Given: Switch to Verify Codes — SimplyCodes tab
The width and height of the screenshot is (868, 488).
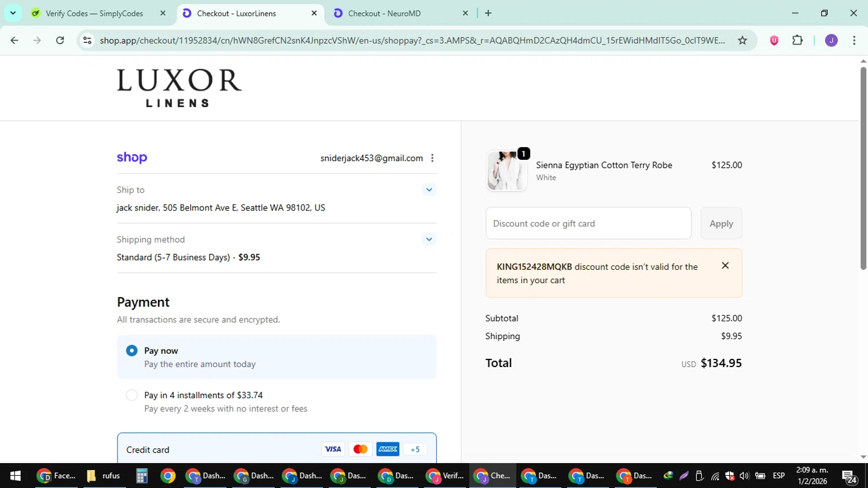Looking at the screenshot, I should (94, 13).
